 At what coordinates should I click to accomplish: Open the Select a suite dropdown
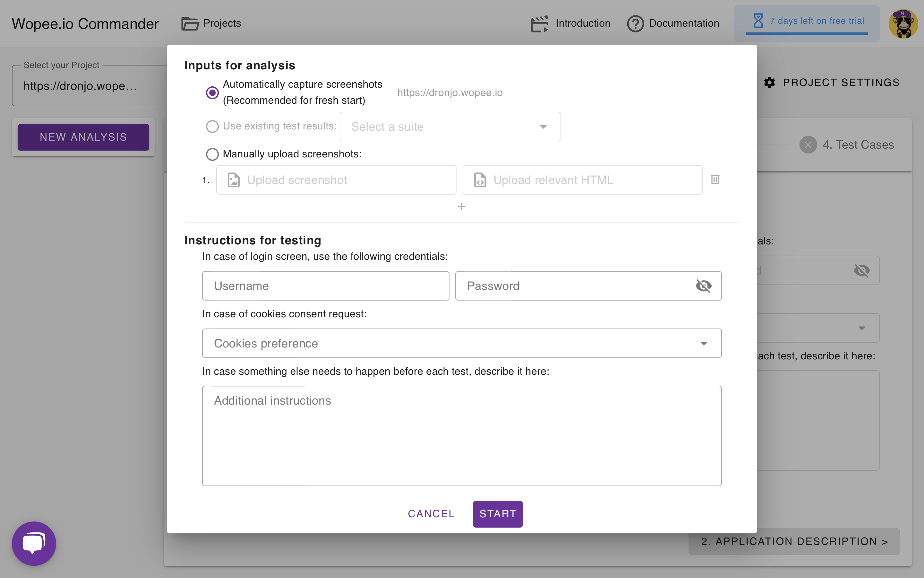450,127
